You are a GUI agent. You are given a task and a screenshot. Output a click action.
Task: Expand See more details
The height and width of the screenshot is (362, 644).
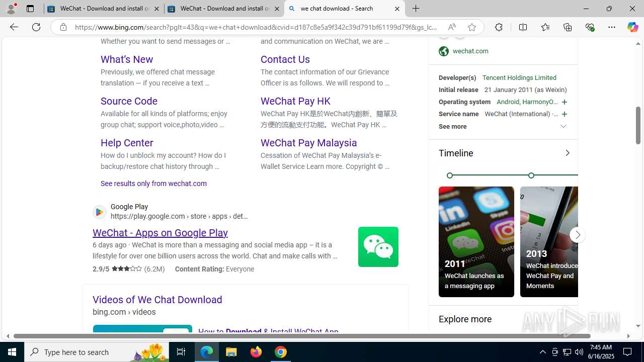(503, 127)
